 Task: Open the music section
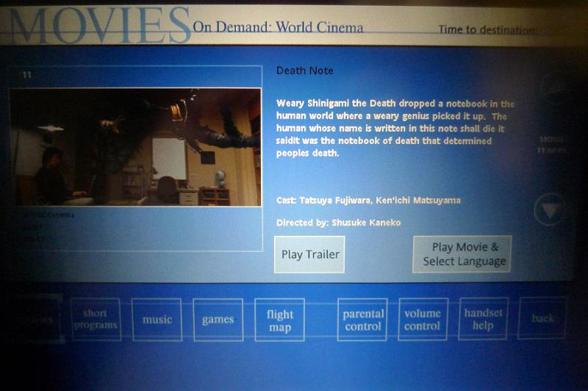click(157, 320)
